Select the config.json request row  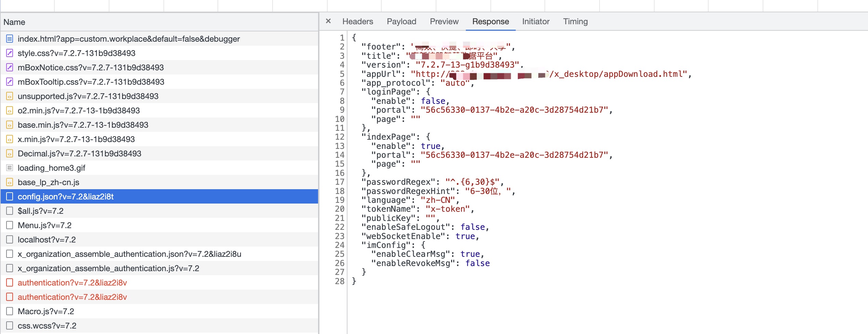(66, 197)
